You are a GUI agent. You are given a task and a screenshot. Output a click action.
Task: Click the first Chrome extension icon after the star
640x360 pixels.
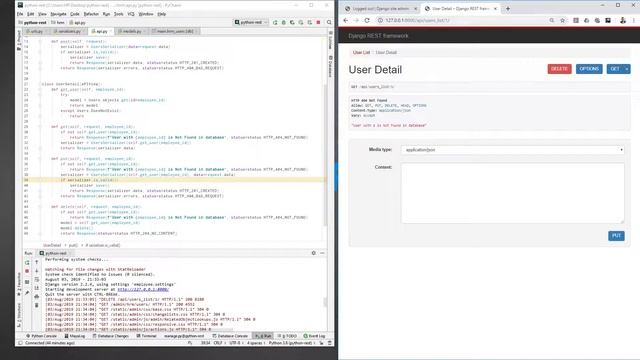[576, 20]
